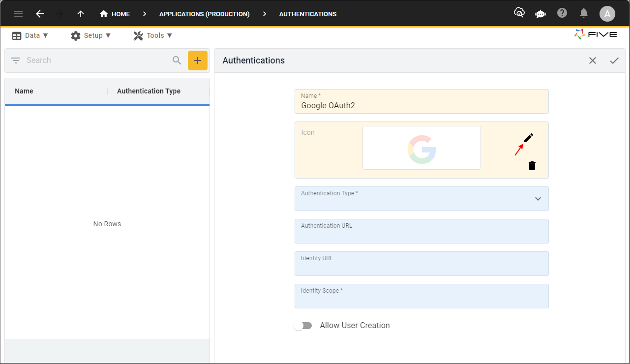Edit the Name field Google OAuth2
The image size is (630, 364).
421,101
